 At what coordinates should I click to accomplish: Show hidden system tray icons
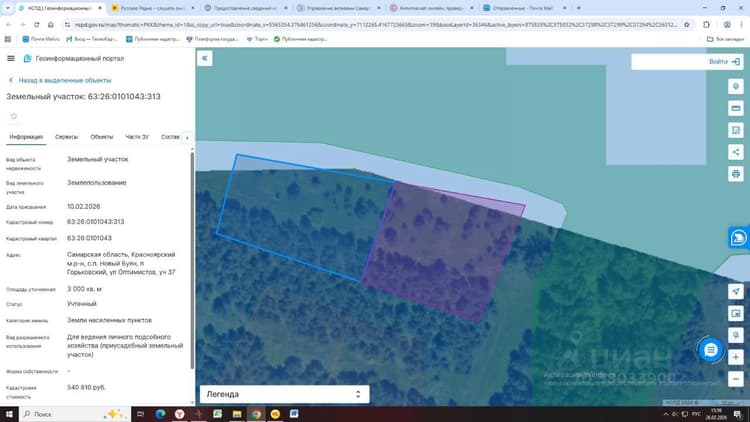pos(666,414)
